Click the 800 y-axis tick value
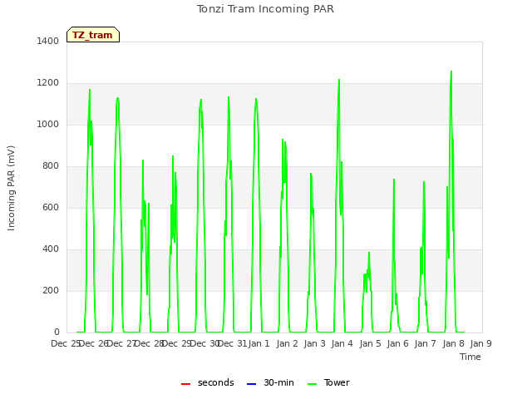Screen dimensions: 532x399 51,166
